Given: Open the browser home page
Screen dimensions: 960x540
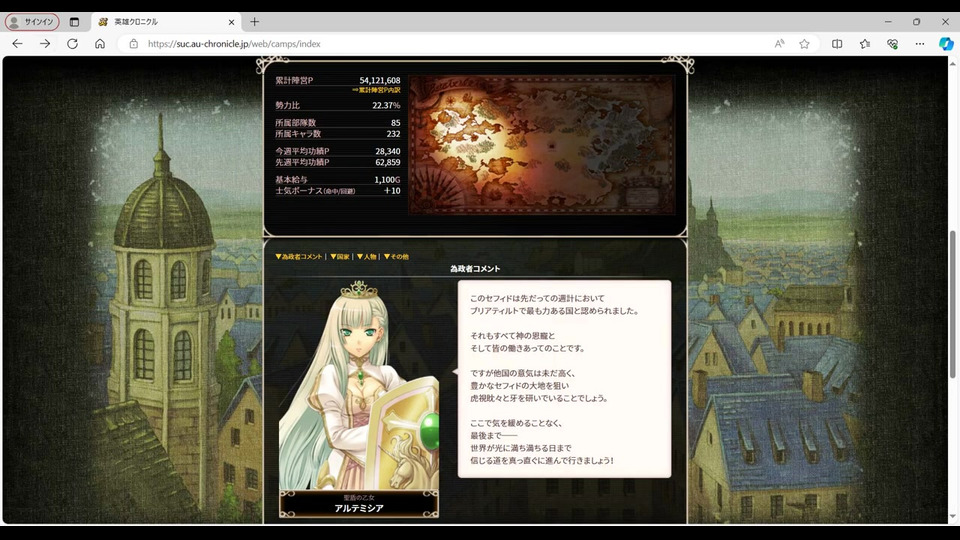Looking at the screenshot, I should click(100, 43).
